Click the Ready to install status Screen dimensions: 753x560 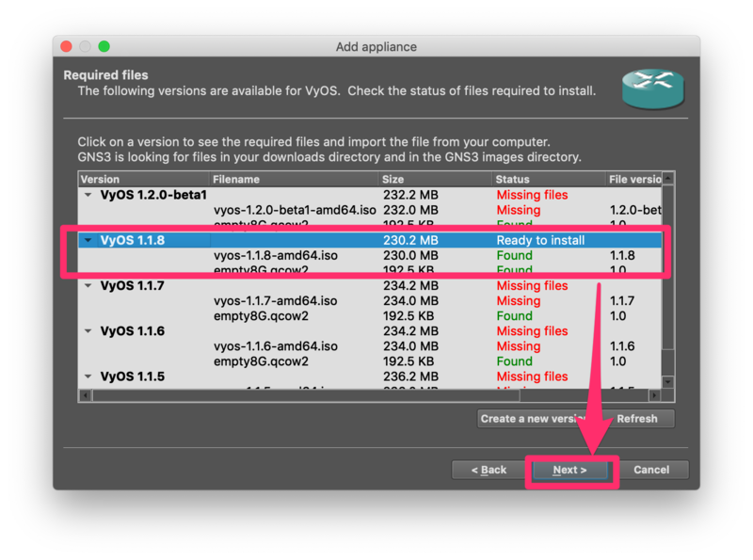click(x=540, y=240)
